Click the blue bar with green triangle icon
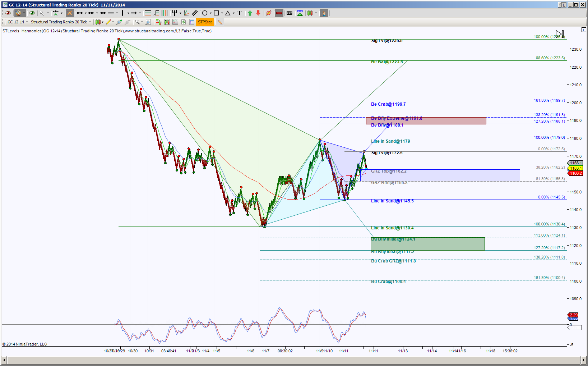 pyautogui.click(x=300, y=13)
